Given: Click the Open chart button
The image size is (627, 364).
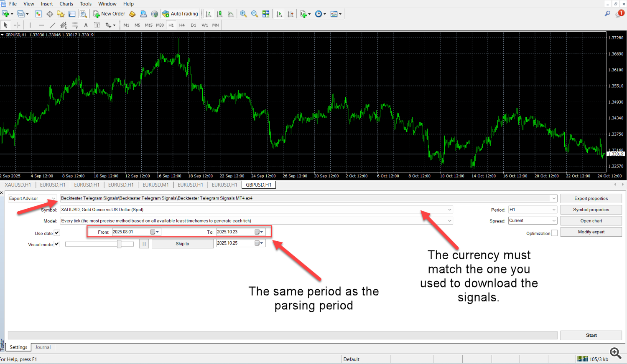Looking at the screenshot, I should coord(591,221).
